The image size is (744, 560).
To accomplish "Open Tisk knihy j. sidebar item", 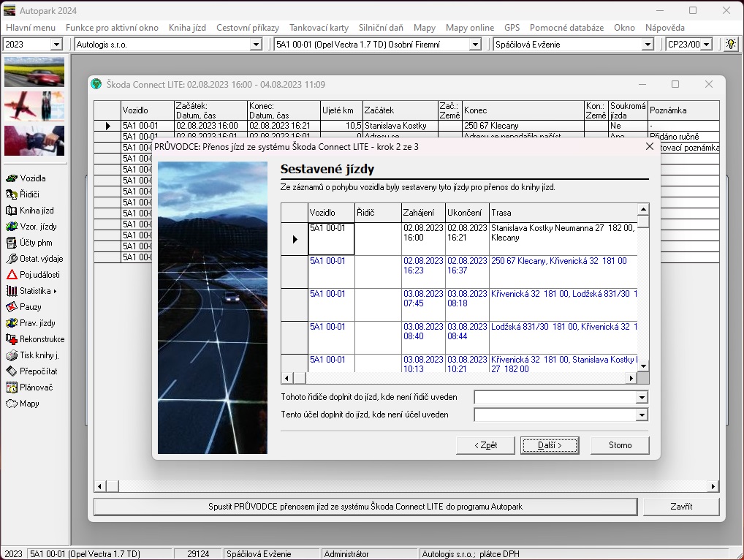I will pyautogui.click(x=33, y=355).
